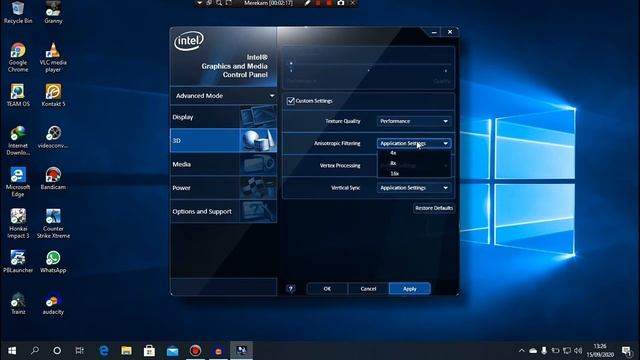Viewport: 640px width, 360px height.
Task: Open the Power section
Action: tap(224, 188)
